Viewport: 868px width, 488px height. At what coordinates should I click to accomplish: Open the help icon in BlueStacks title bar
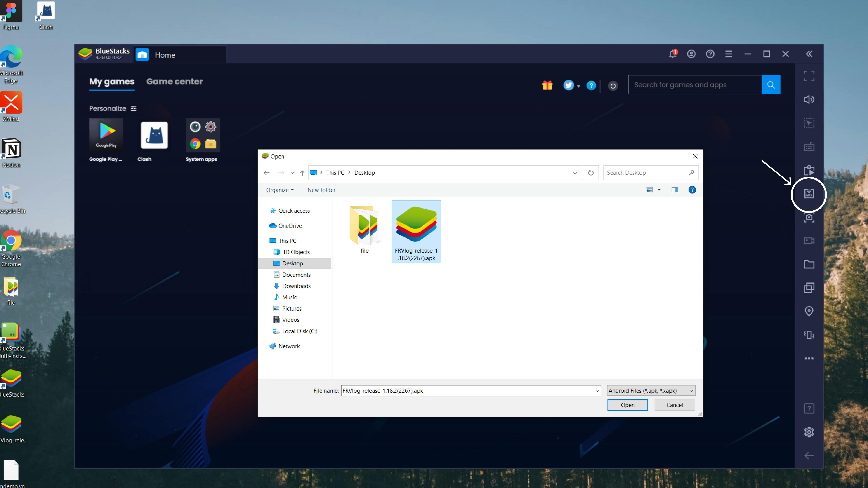point(710,54)
